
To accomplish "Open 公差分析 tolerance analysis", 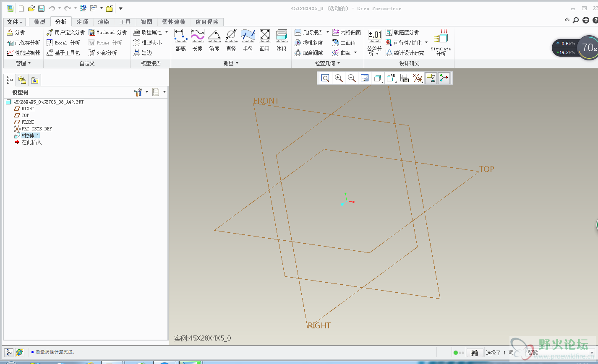I will point(374,43).
